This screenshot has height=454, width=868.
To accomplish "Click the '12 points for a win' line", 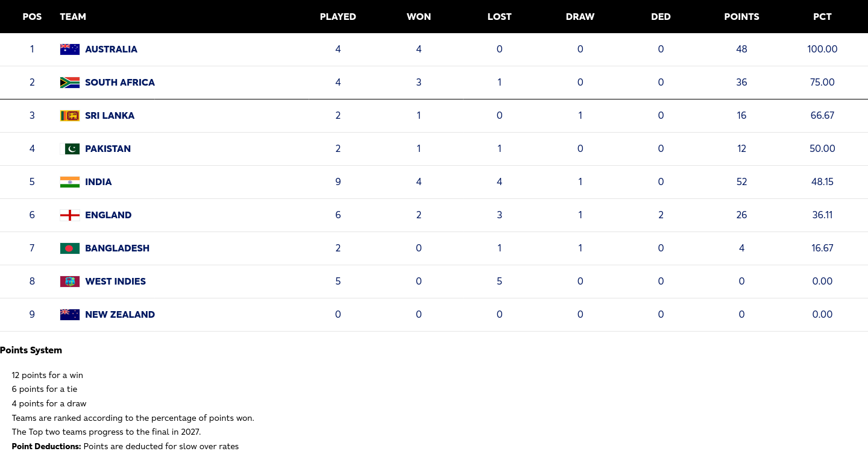I will 48,375.
